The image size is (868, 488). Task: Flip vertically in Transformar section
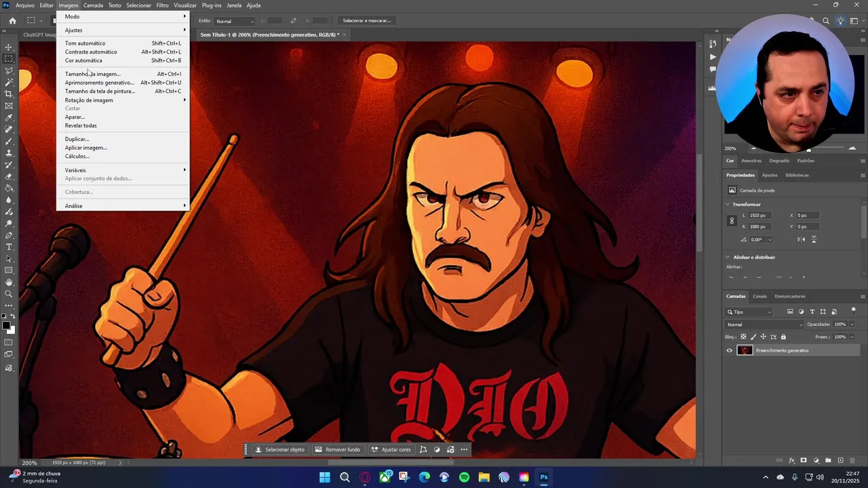tap(814, 239)
